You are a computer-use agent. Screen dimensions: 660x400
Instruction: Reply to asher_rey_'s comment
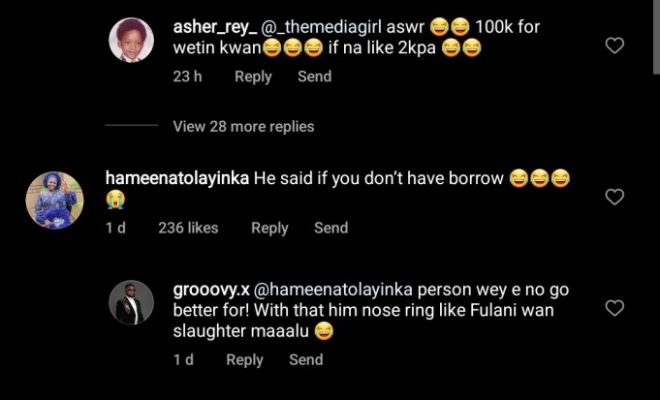(x=253, y=76)
